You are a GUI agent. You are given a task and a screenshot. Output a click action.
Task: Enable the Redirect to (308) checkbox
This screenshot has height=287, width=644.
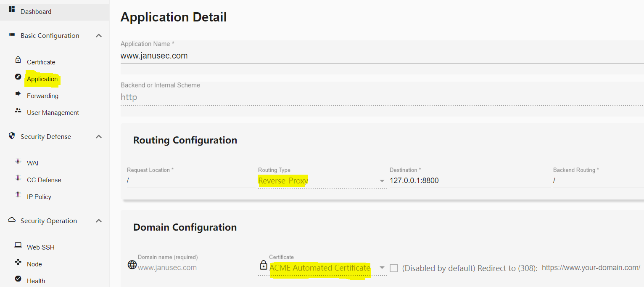click(x=394, y=268)
